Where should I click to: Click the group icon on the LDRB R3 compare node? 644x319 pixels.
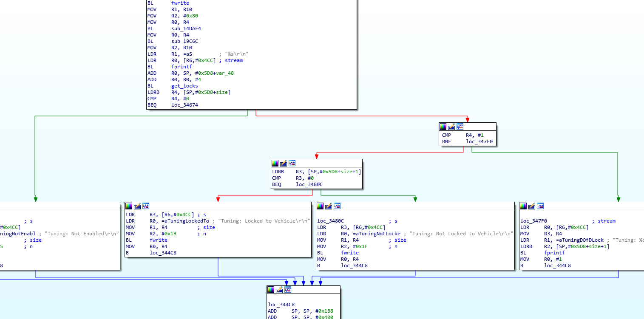(x=292, y=163)
